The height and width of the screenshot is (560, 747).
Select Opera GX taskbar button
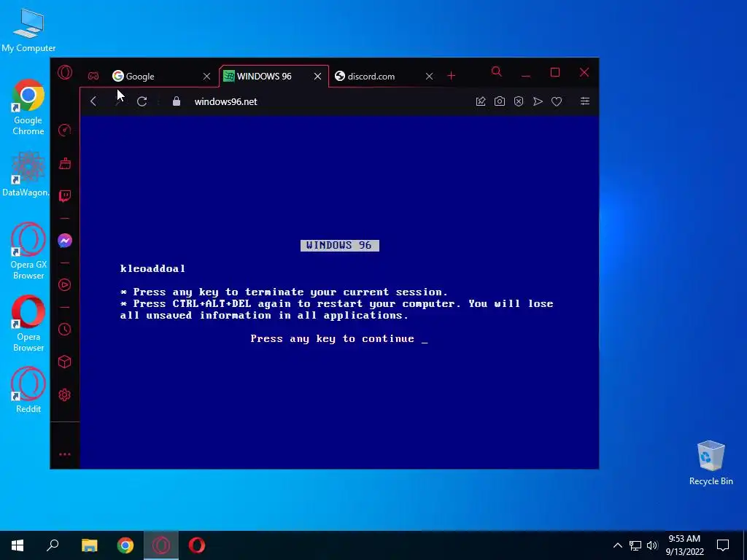click(x=161, y=545)
